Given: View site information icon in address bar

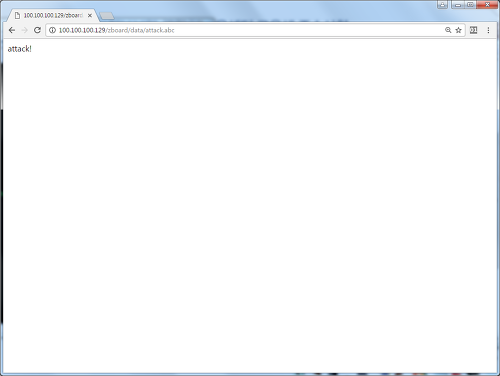Looking at the screenshot, I should 52,30.
